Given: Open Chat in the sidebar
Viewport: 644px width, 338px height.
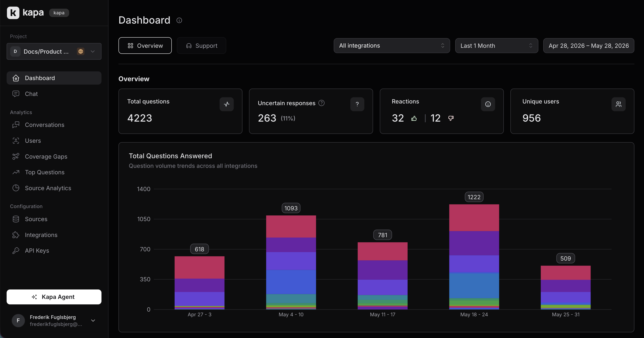Looking at the screenshot, I should 54,94.
